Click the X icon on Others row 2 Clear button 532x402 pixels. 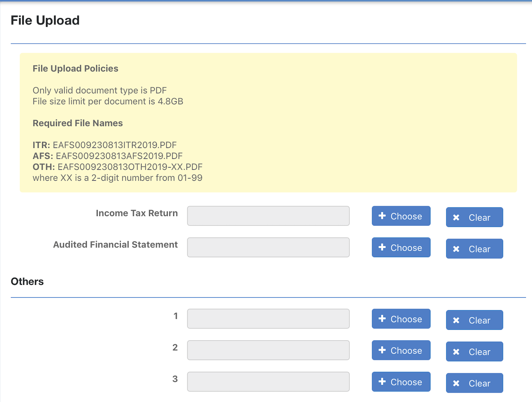pos(456,352)
